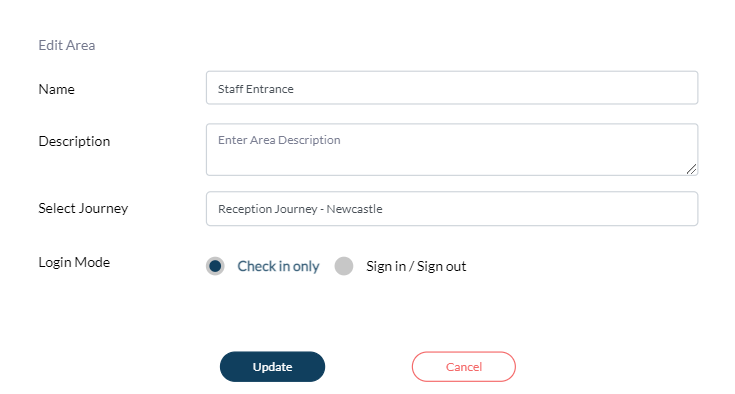
Task: Cancel editing the area
Action: click(x=464, y=367)
